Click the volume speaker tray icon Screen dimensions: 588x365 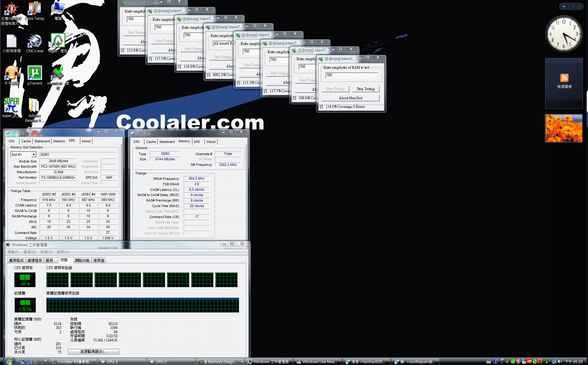[x=560, y=362]
